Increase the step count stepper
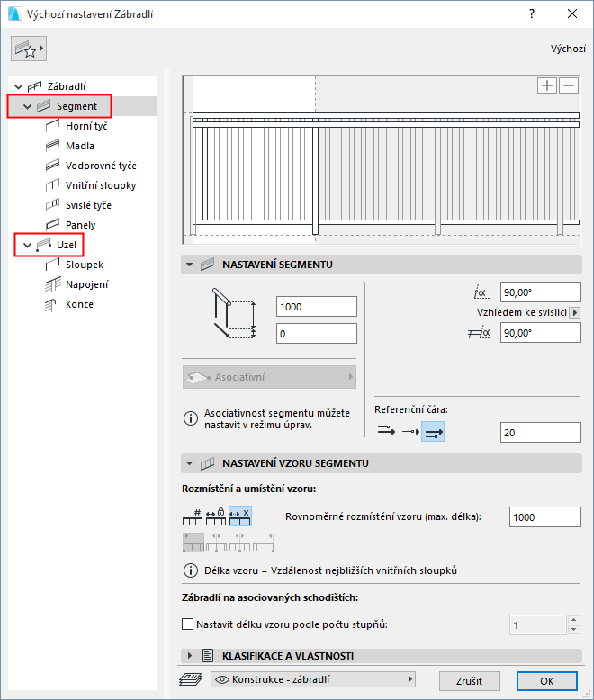 pyautogui.click(x=574, y=620)
